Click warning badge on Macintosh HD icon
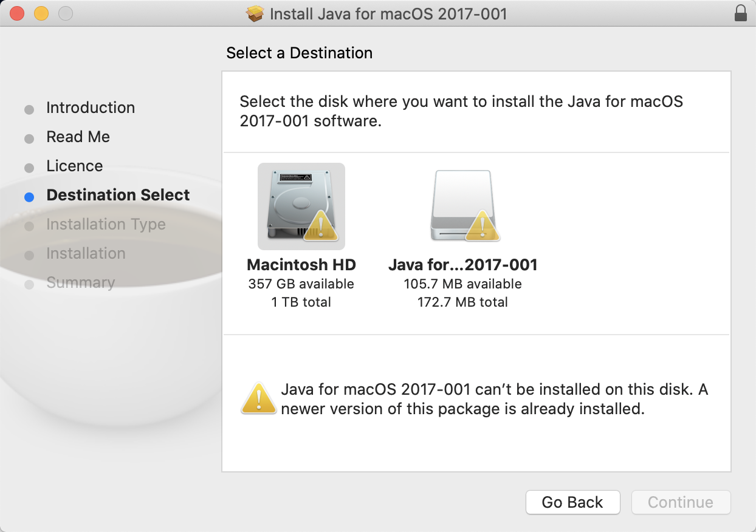Viewport: 756px width, 532px height. [321, 228]
